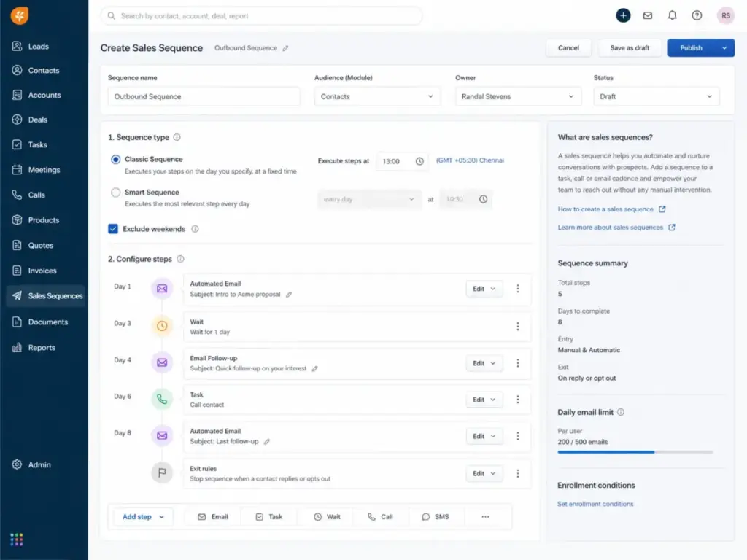Open the Audience (Module) Contacts dropdown
The width and height of the screenshot is (747, 560).
click(x=377, y=96)
